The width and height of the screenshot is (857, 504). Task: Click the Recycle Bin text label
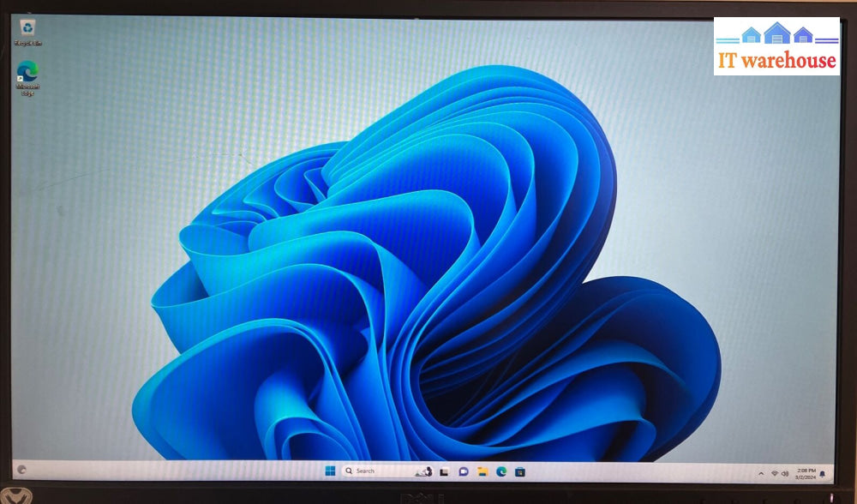click(27, 43)
